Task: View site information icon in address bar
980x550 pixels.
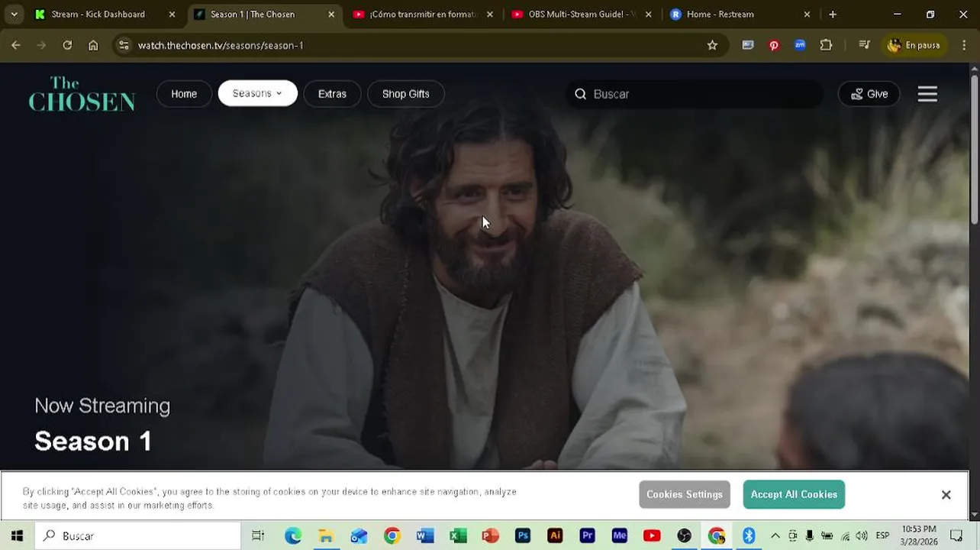Action: [124, 45]
